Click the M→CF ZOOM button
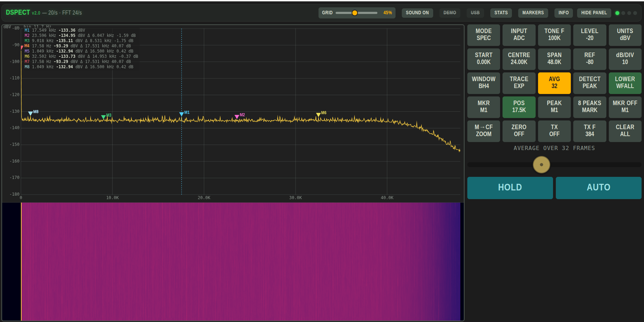Viewport: 644px width, 322px height. [483, 131]
